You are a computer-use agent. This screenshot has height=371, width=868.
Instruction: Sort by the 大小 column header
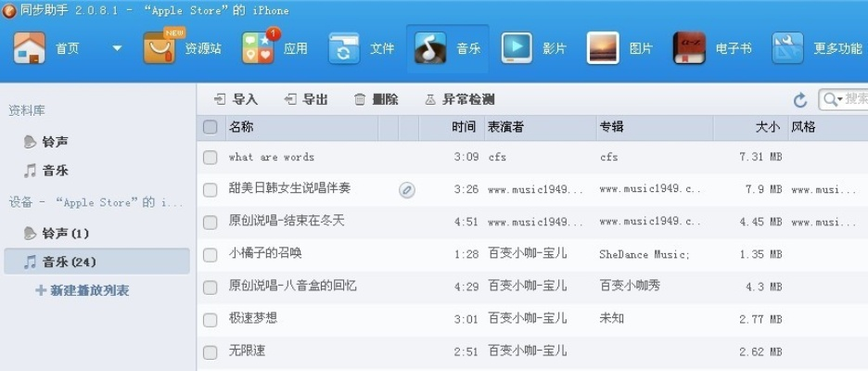749,127
